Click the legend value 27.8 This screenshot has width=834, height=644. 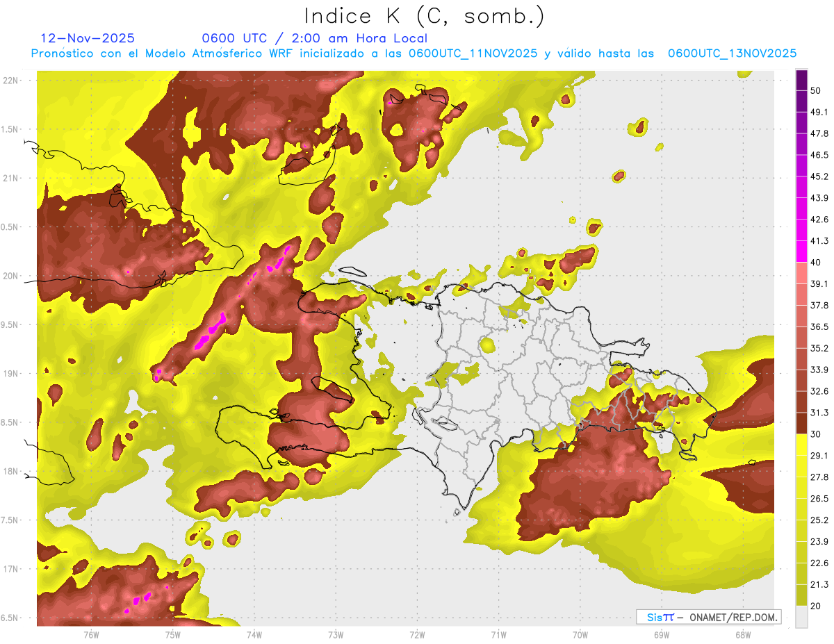click(x=819, y=477)
